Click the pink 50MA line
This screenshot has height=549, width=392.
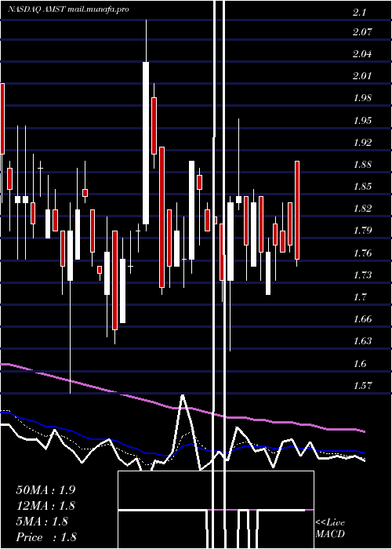tap(182, 409)
